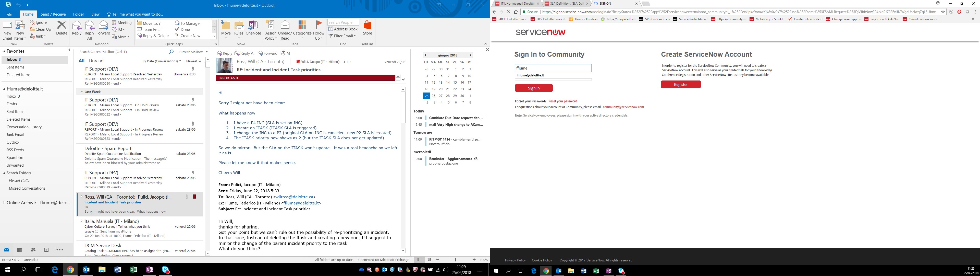This screenshot has width=980, height=276.
Task: Open the Send / Receive tab
Action: (x=53, y=14)
